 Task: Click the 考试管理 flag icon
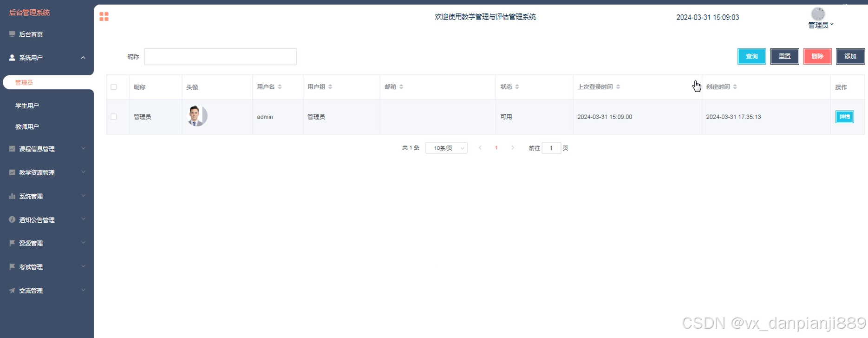coord(12,267)
